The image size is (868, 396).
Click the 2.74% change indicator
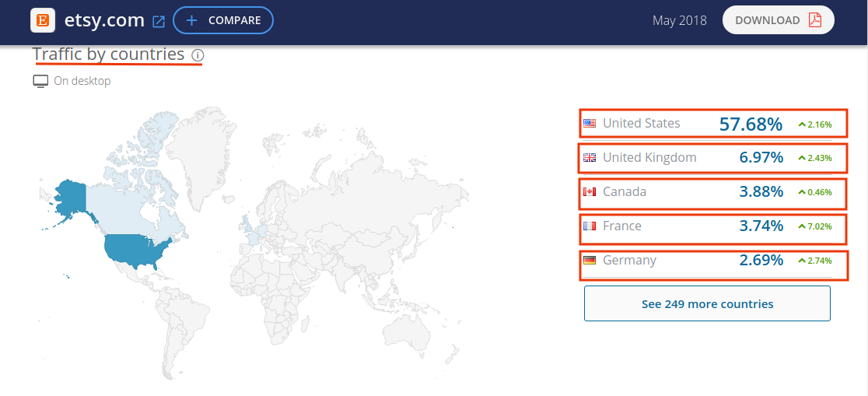tap(815, 261)
